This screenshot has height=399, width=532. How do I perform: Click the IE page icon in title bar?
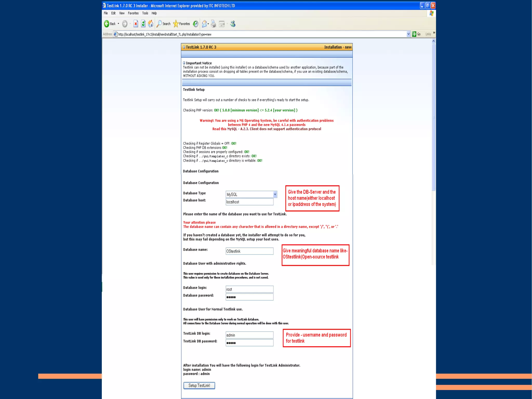tap(104, 5)
